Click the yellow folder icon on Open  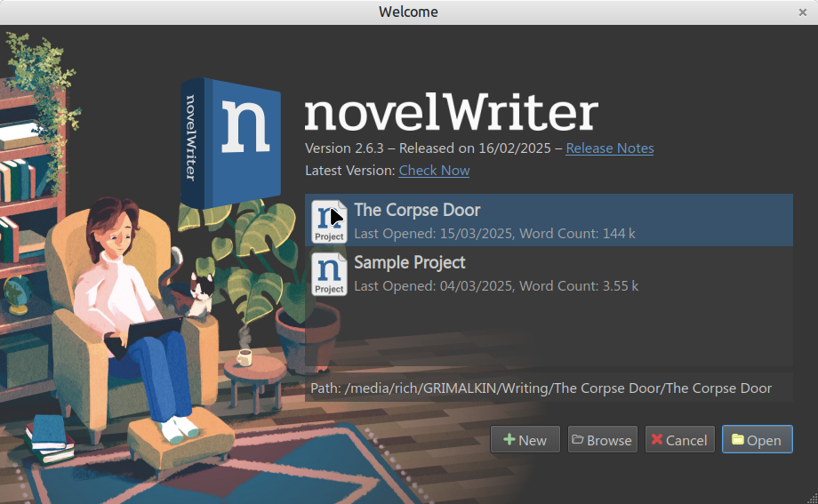click(737, 440)
